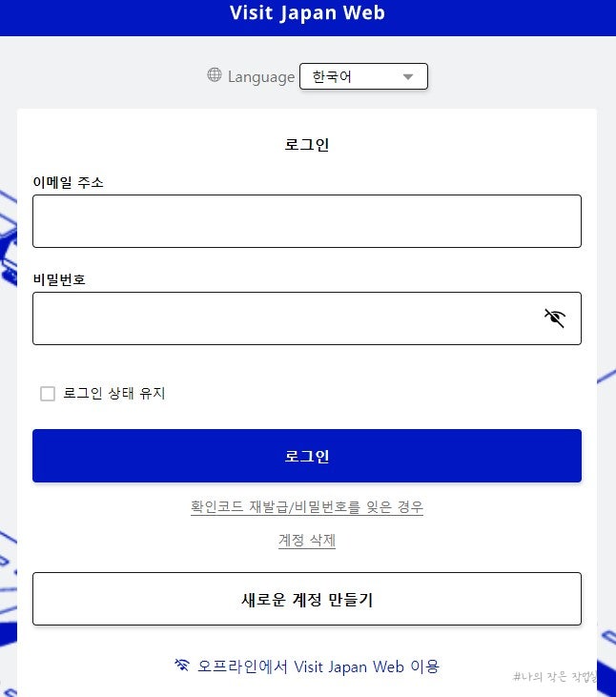616x697 pixels.
Task: Focus the 비밀번호 input field
Action: click(x=286, y=318)
